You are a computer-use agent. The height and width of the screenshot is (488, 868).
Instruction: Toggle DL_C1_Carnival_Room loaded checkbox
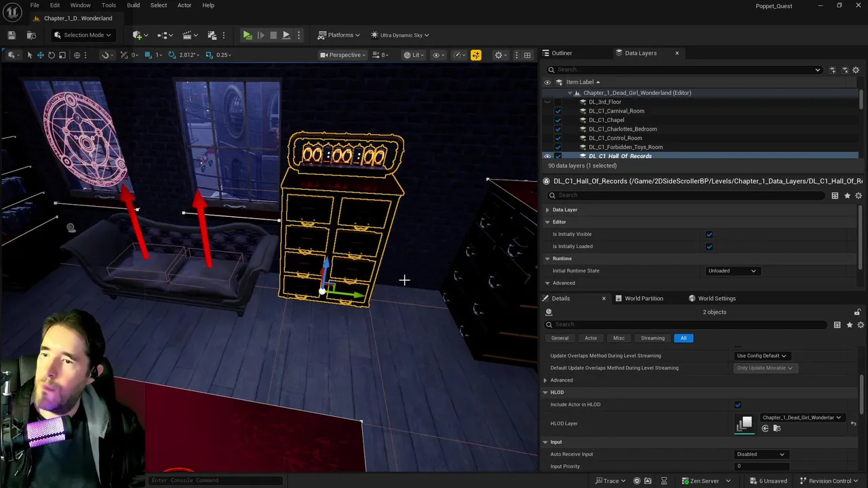tap(558, 111)
